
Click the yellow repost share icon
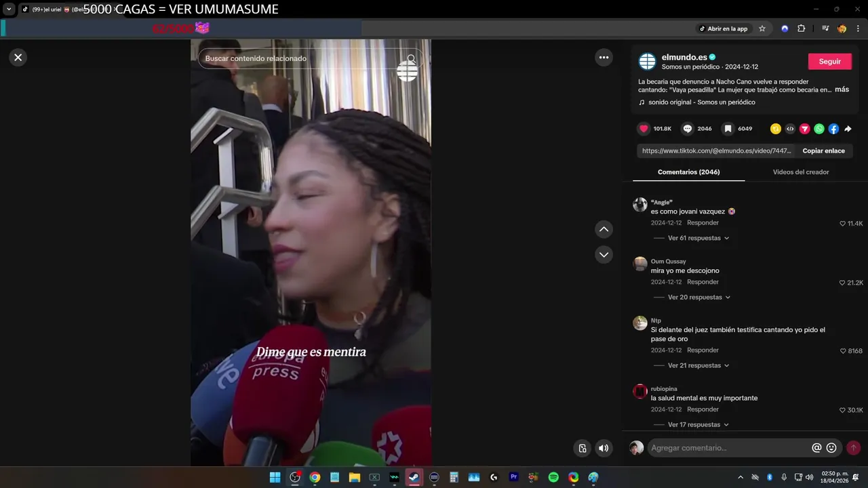click(776, 129)
